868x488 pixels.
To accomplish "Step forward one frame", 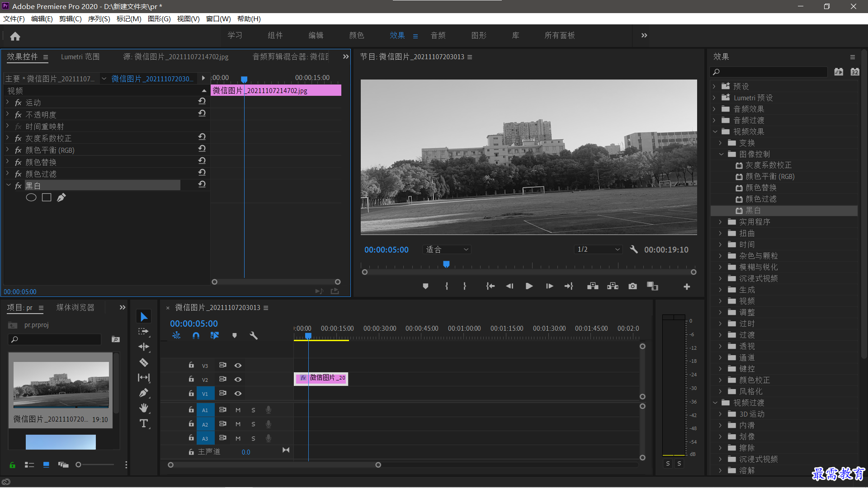I will pyautogui.click(x=549, y=286).
